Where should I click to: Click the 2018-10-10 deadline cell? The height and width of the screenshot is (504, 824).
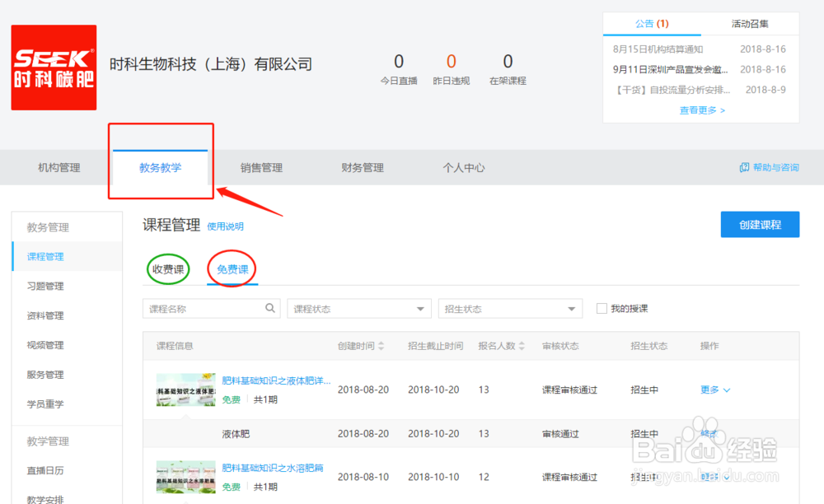[433, 477]
